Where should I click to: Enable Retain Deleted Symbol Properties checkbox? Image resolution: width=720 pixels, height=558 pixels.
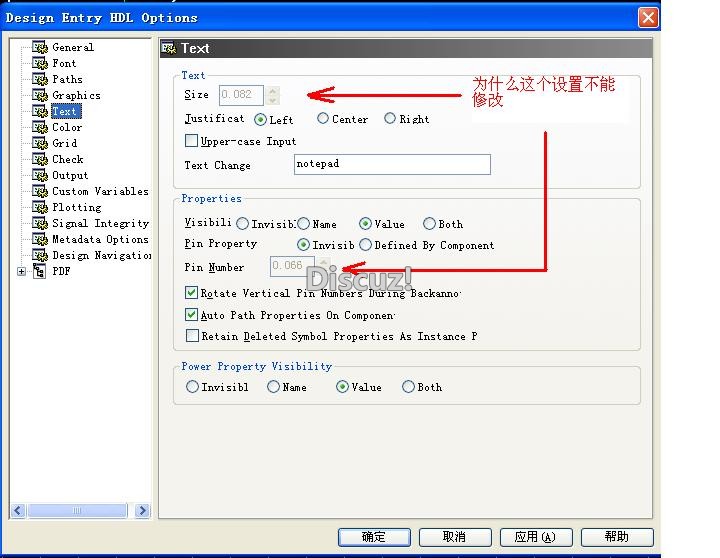(x=192, y=336)
